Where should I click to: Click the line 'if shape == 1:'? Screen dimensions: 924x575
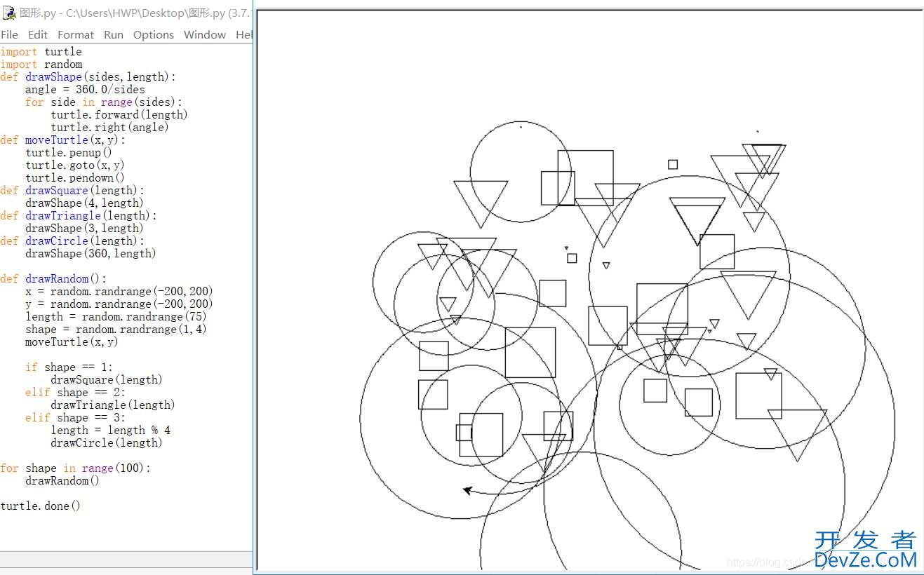tap(69, 367)
